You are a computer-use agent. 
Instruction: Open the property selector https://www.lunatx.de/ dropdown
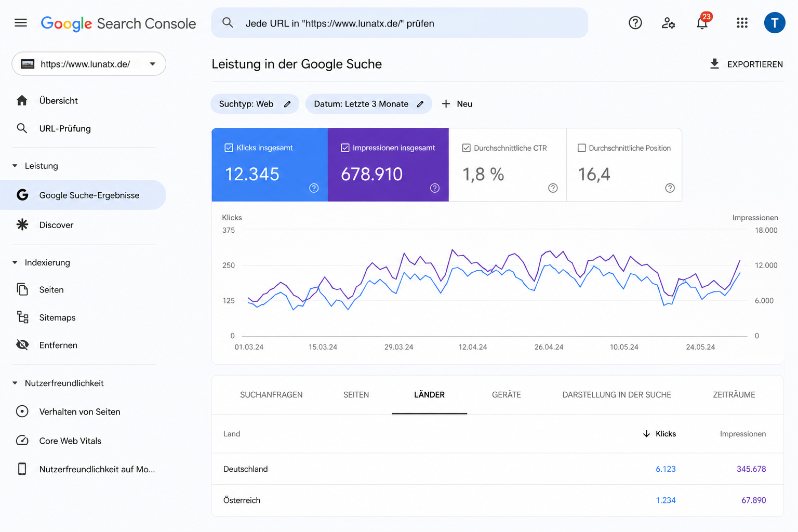pyautogui.click(x=89, y=64)
